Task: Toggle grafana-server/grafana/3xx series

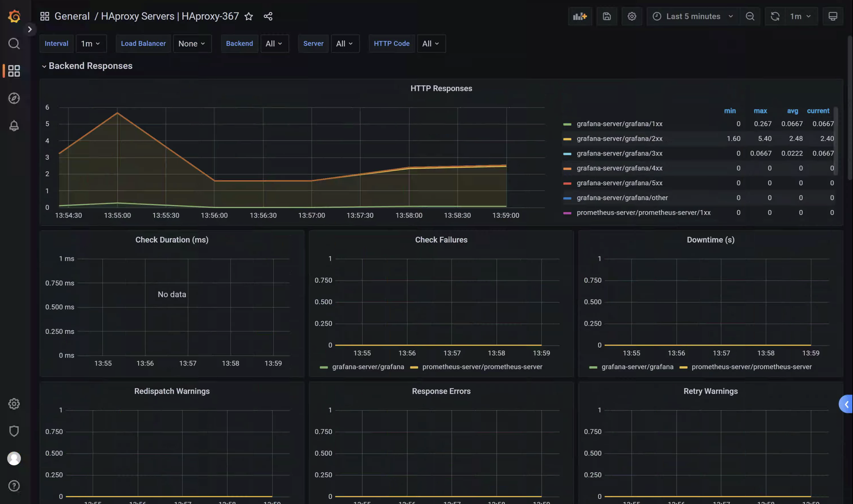Action: 619,153
